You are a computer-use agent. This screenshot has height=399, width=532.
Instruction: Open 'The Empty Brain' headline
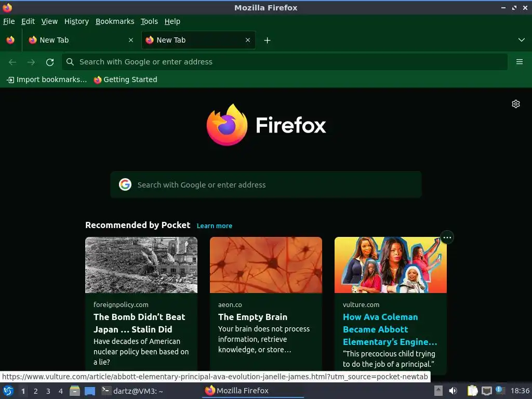[x=253, y=317]
